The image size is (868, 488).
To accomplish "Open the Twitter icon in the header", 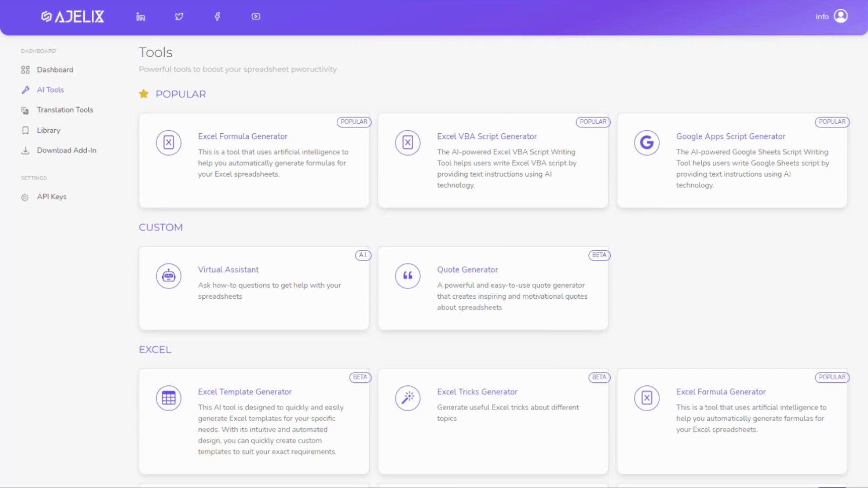I will coord(179,17).
